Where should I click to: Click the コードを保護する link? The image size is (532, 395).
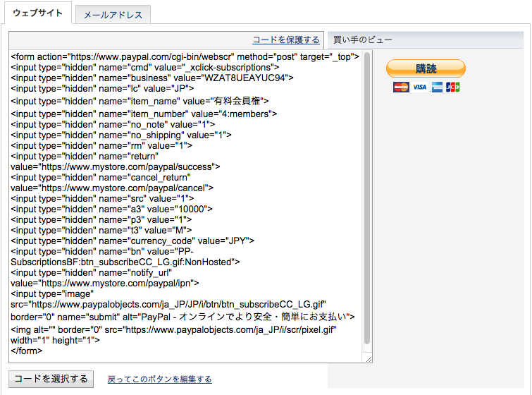286,39
